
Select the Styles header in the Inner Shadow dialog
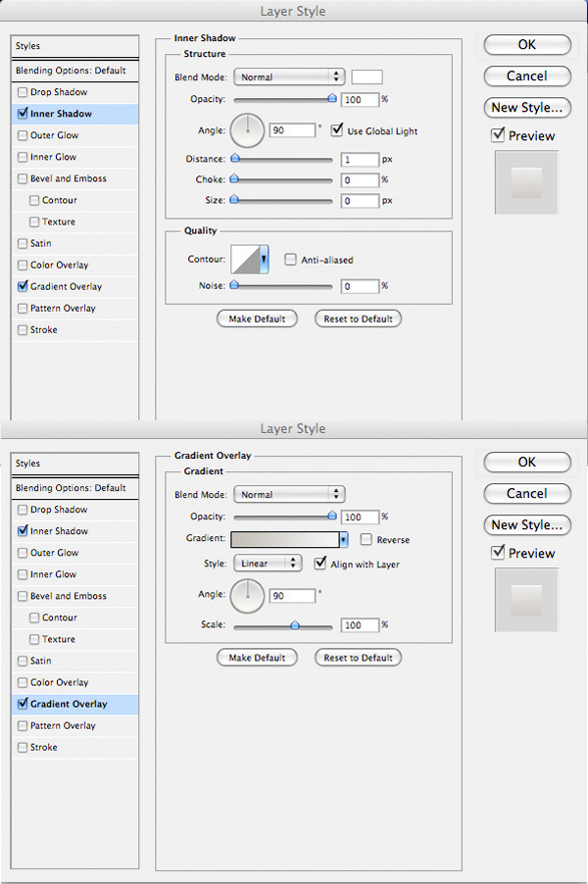point(75,46)
